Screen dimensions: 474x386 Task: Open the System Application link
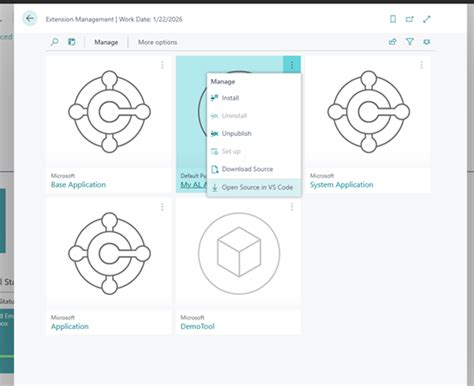tap(342, 185)
